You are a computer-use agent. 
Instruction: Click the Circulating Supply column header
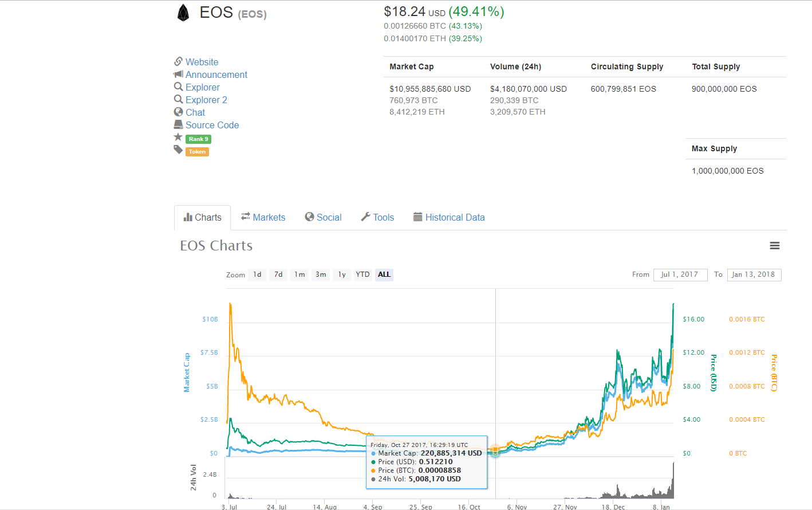coord(627,66)
